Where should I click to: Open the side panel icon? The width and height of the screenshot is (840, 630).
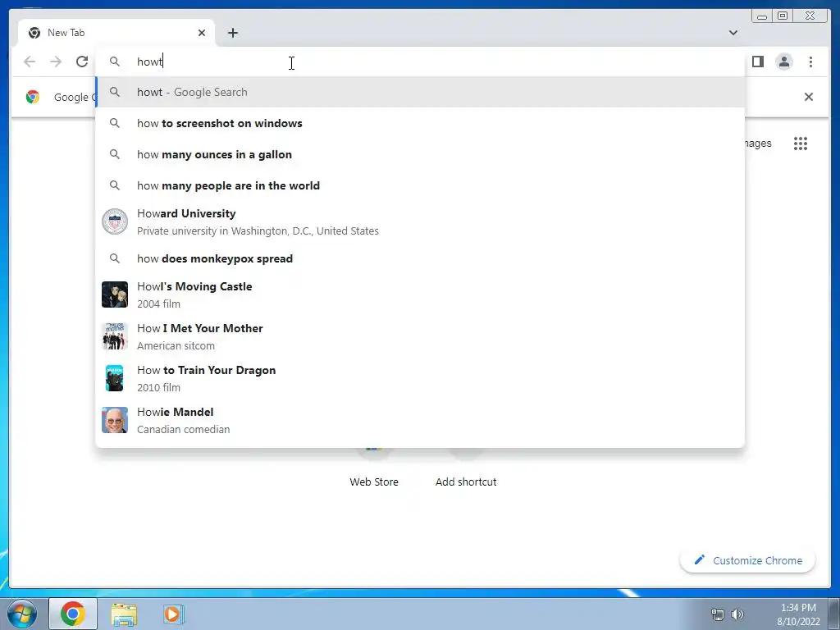[757, 62]
